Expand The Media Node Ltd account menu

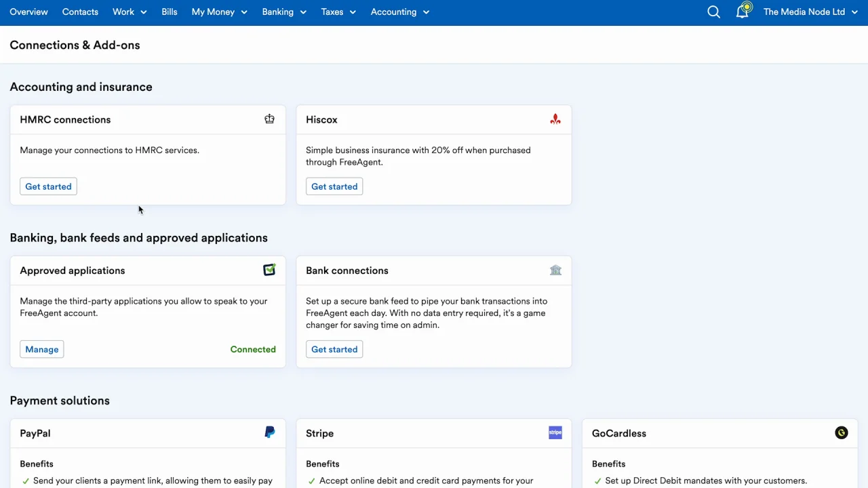tap(810, 12)
